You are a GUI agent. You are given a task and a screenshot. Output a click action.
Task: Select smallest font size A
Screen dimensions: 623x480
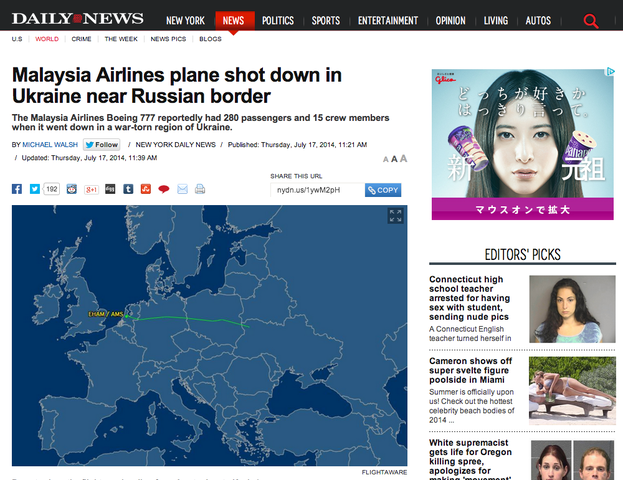point(385,160)
